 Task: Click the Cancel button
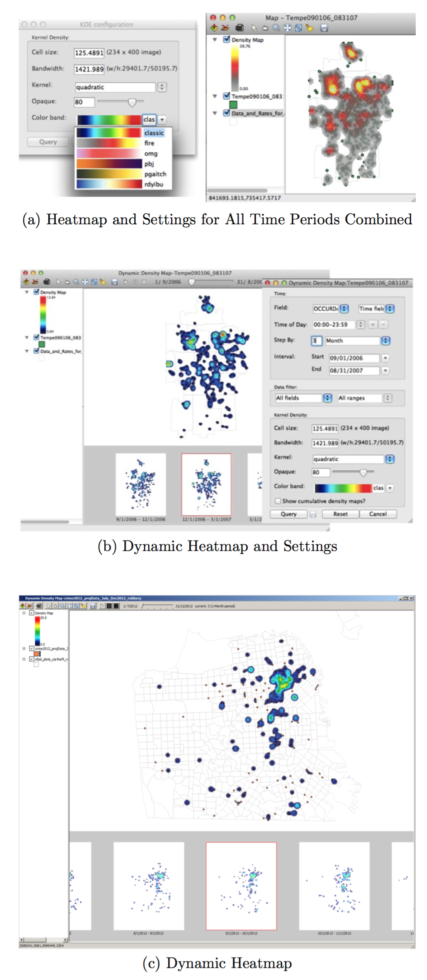click(378, 514)
